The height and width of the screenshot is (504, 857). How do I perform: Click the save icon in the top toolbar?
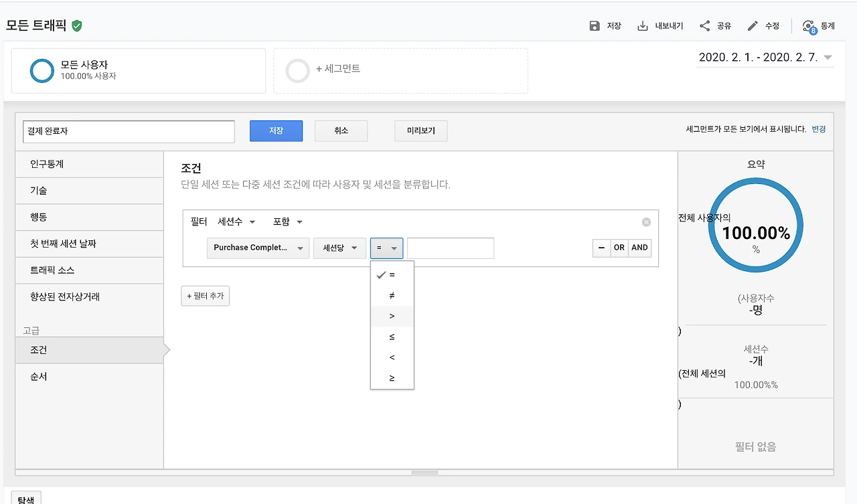click(x=594, y=26)
